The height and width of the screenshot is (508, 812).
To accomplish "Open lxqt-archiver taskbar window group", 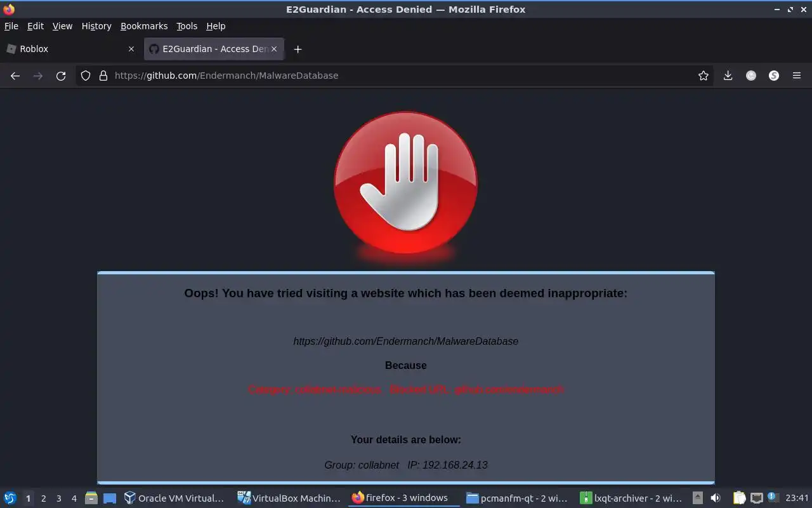I will point(632,498).
